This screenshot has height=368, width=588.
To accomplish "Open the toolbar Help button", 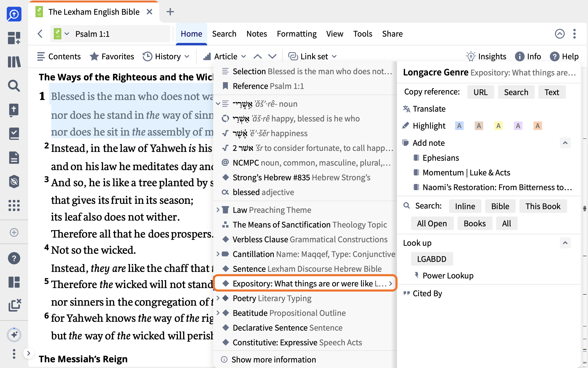I will click(x=564, y=56).
